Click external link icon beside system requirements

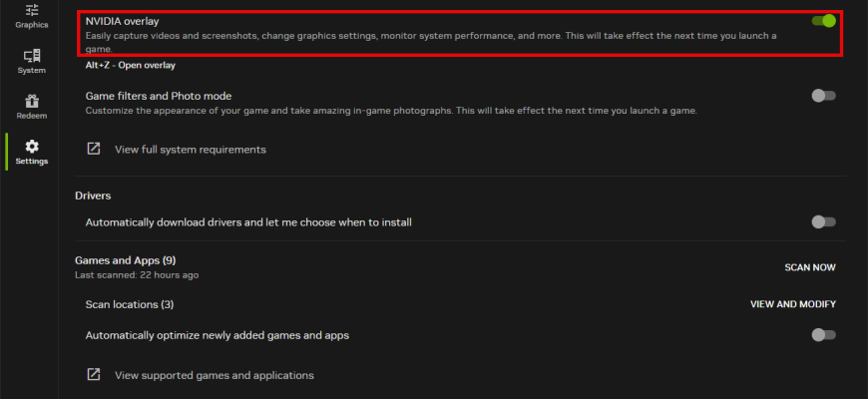[94, 149]
